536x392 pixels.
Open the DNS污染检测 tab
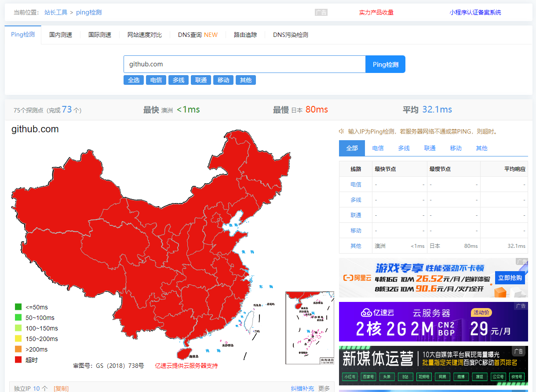[x=291, y=35]
